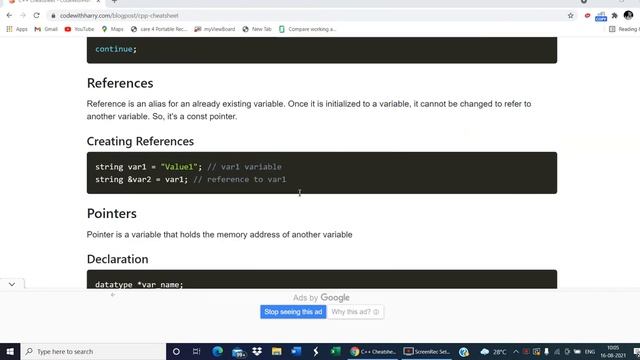This screenshot has height=360, width=640.
Task: Open the clock and date display
Action: (613, 351)
